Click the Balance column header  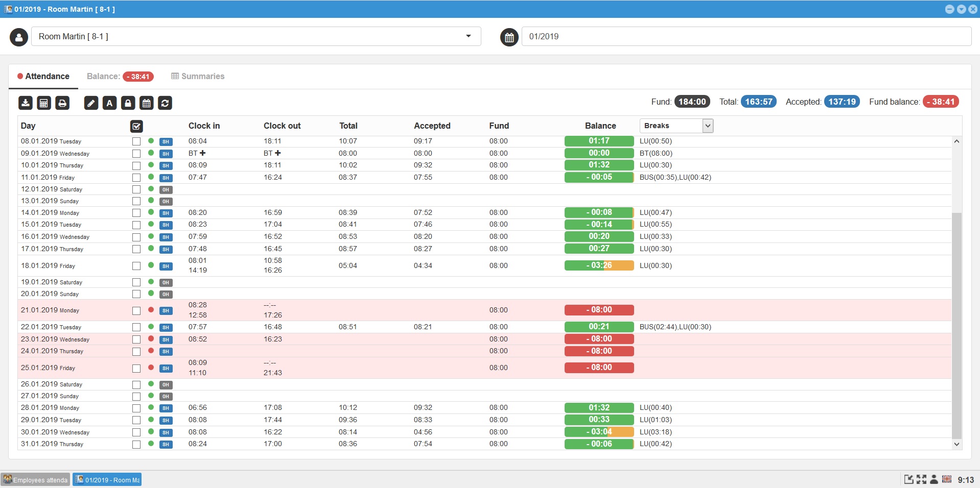pos(600,126)
